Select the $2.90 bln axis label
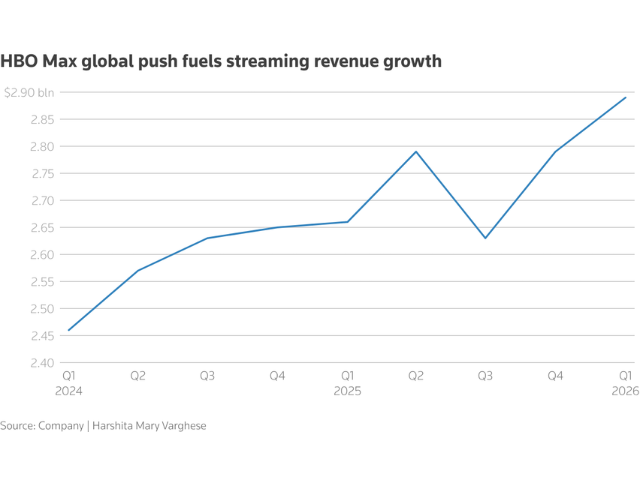This screenshot has width=640, height=480. tap(29, 93)
